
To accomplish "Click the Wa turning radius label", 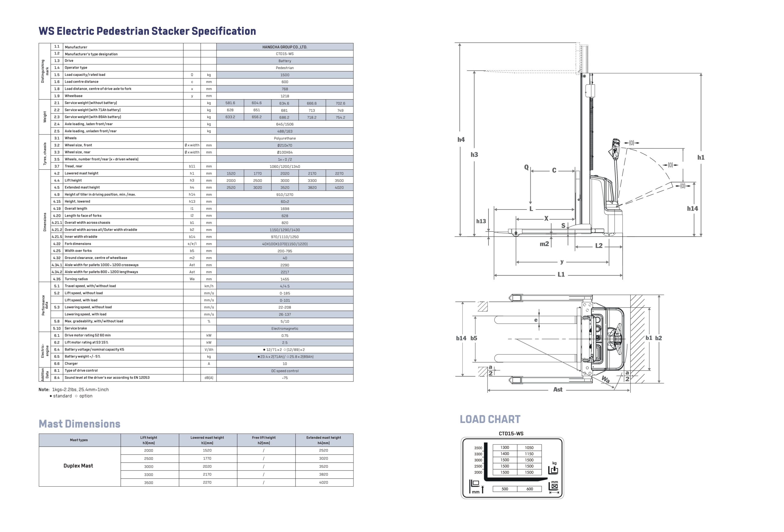I will (x=605, y=379).
